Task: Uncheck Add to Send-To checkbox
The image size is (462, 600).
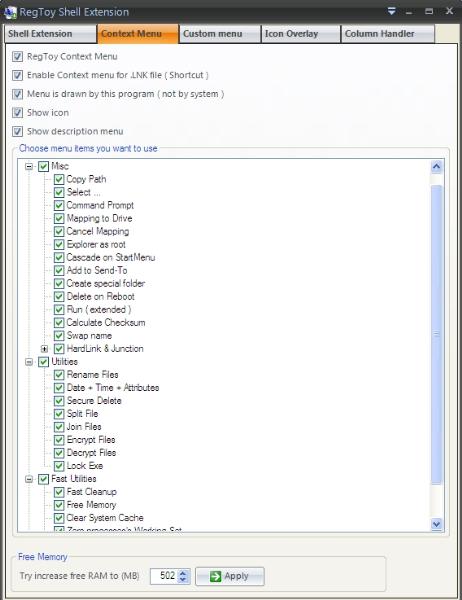Action: (59, 271)
